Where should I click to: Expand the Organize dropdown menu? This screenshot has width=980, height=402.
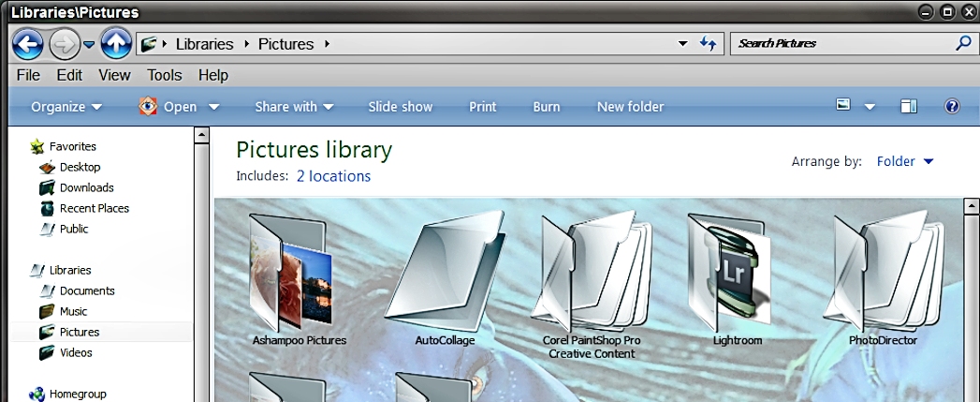(x=66, y=107)
